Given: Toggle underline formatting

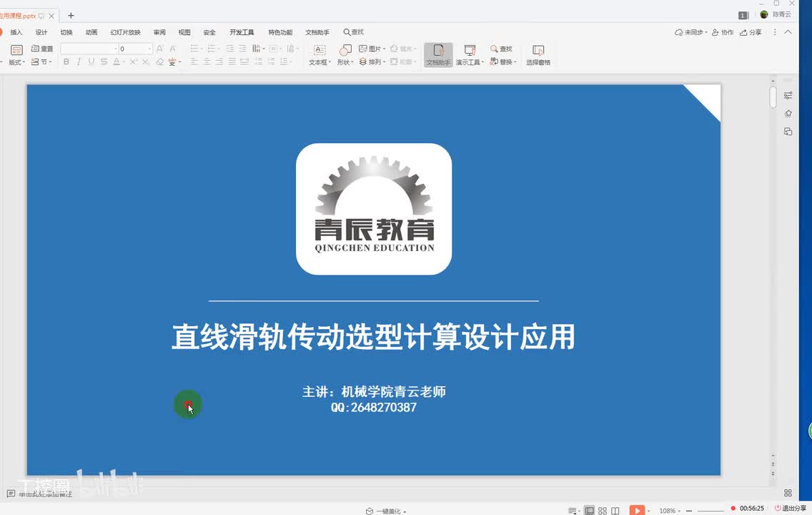Looking at the screenshot, I should [91, 62].
